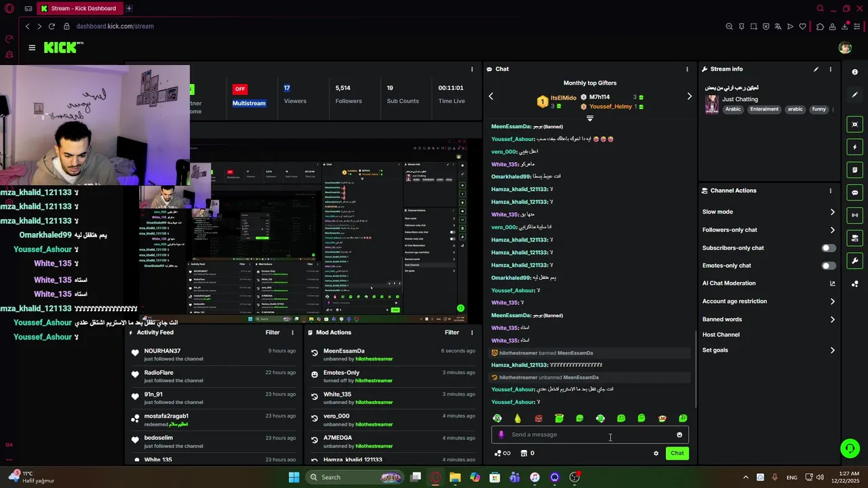This screenshot has width=868, height=488.
Task: Insert the yellow drop emote
Action: tap(517, 418)
